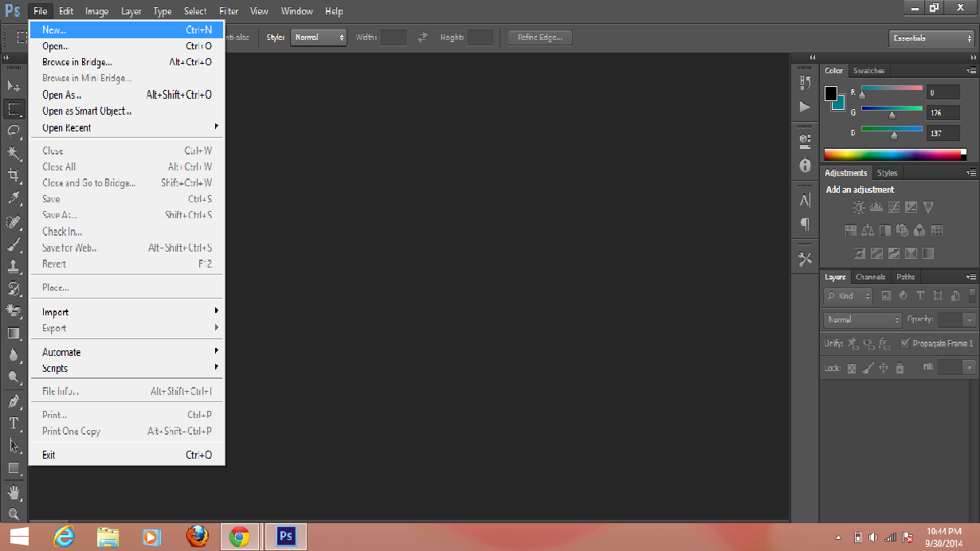Screen dimensions: 980x551
Task: Select the Eraser tool
Action: 14,311
